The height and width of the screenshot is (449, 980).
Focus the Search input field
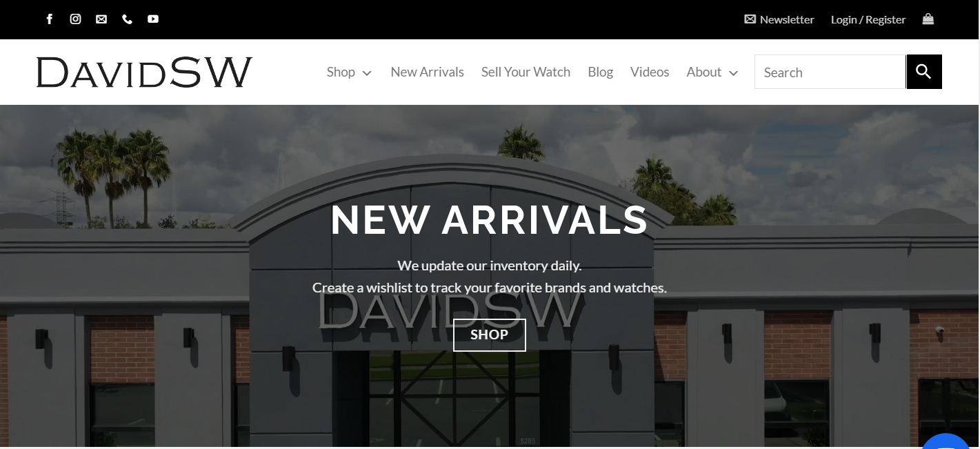click(x=830, y=72)
